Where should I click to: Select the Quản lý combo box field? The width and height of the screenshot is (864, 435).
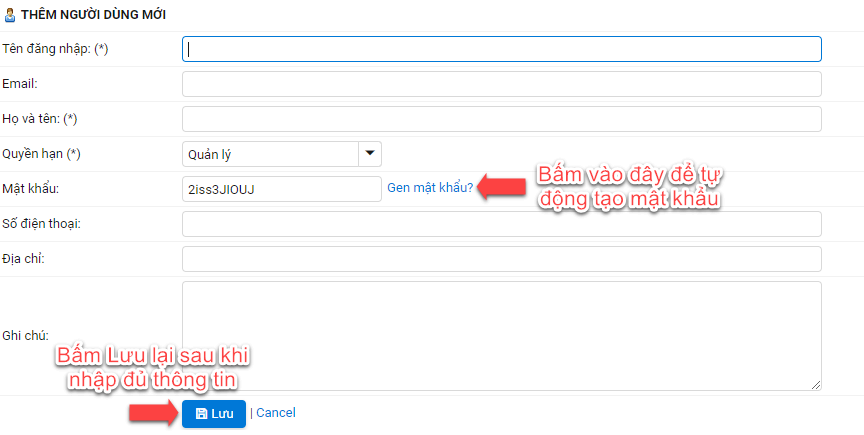pos(270,154)
